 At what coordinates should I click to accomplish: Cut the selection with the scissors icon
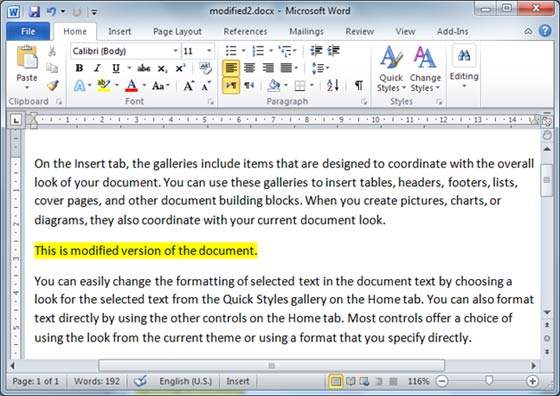[52, 51]
